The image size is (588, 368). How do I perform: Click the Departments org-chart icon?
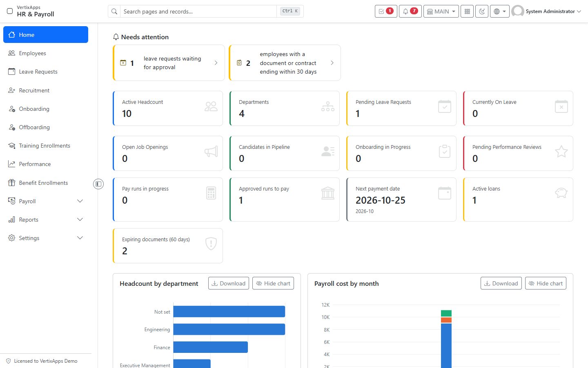point(328,107)
